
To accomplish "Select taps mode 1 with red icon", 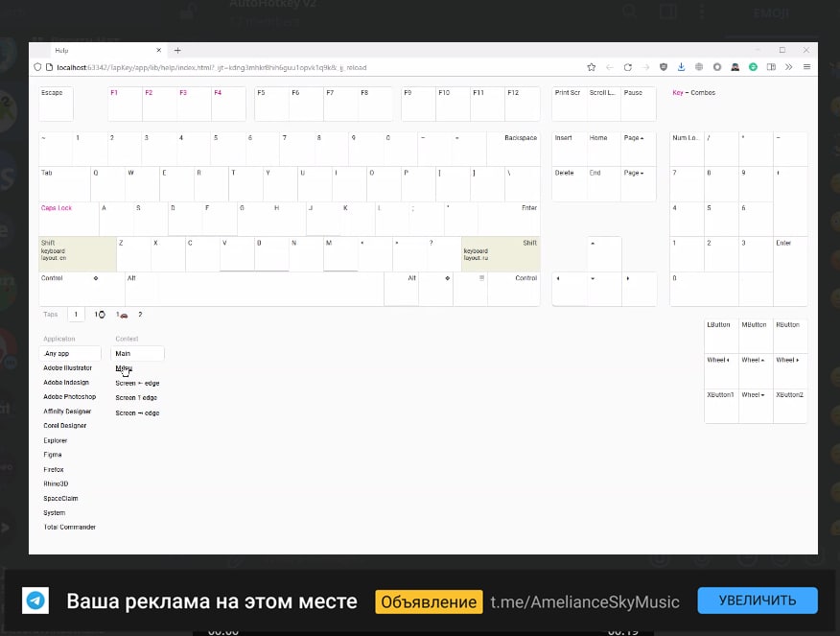I will coord(122,315).
